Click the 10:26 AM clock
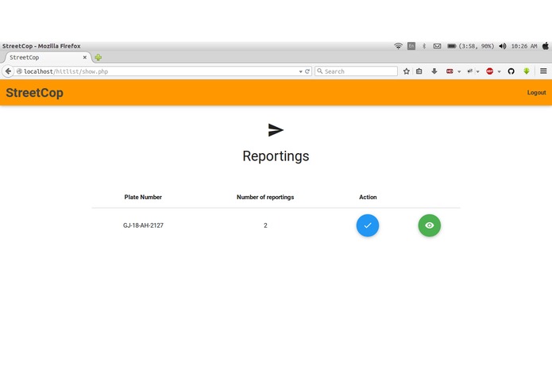The height and width of the screenshot is (392, 552). 524,46
